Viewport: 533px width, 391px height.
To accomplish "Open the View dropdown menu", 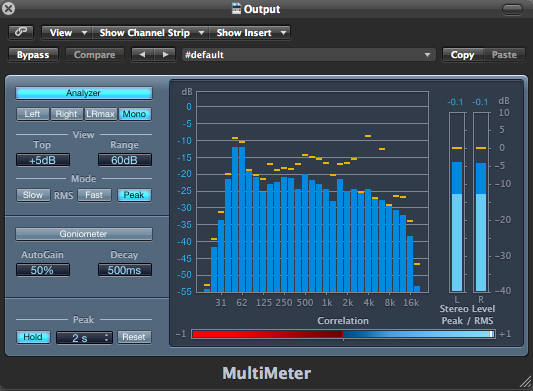I will click(67, 33).
